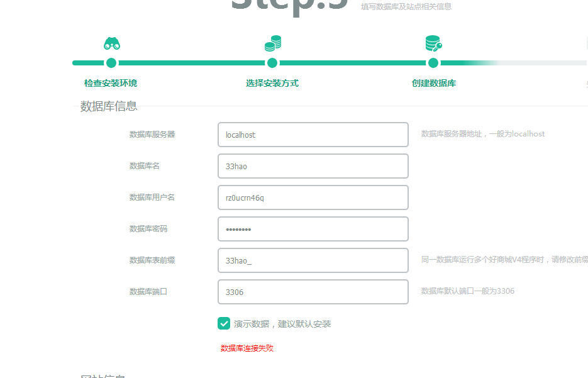Screen dimensions: 588x378
Task: Click the 数据库服务器 field label
Action: [152, 134]
